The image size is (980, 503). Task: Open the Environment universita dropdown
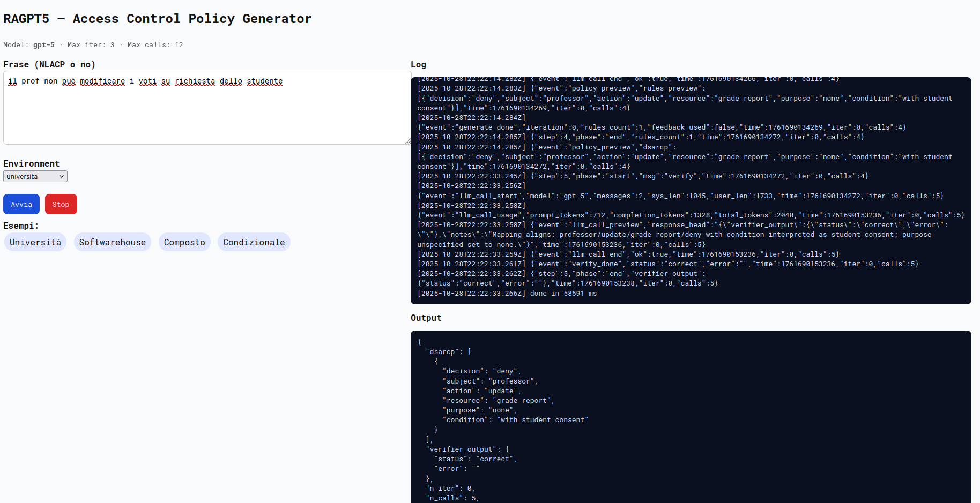point(35,176)
